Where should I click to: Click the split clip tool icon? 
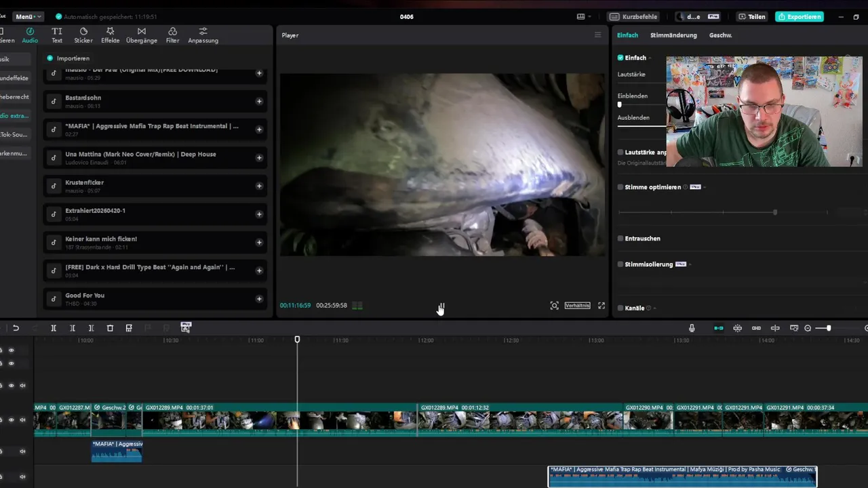point(54,328)
